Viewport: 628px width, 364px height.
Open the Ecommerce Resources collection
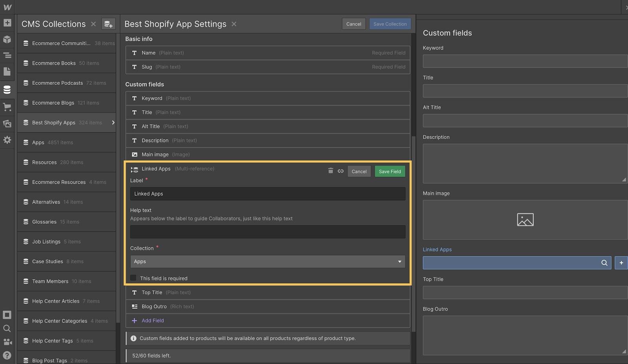67,182
